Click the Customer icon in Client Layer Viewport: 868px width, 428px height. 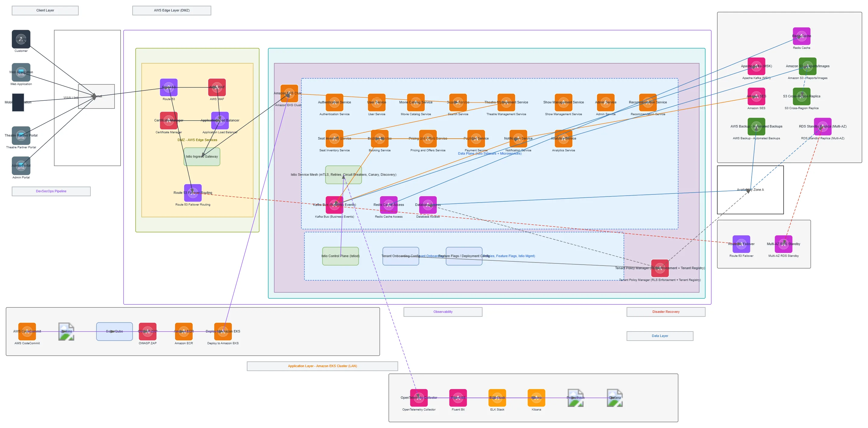coord(21,39)
